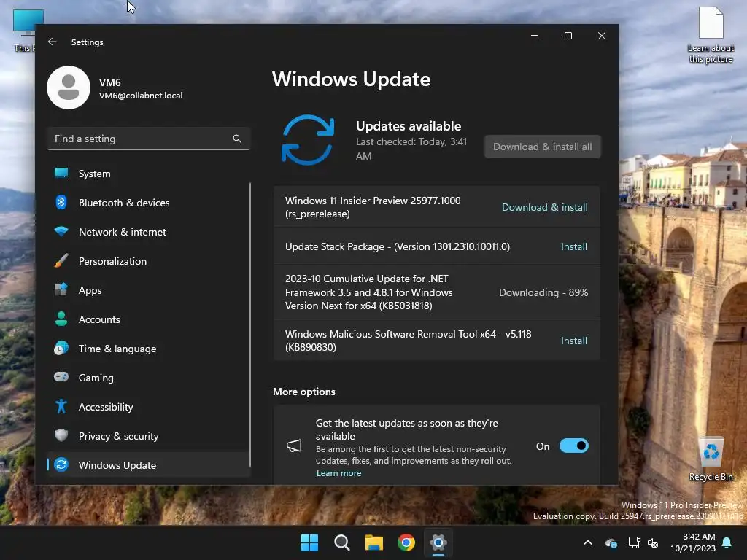Screen dimensions: 747x560
Task: Open the Recycle Bin desktop icon
Action: click(711, 459)
